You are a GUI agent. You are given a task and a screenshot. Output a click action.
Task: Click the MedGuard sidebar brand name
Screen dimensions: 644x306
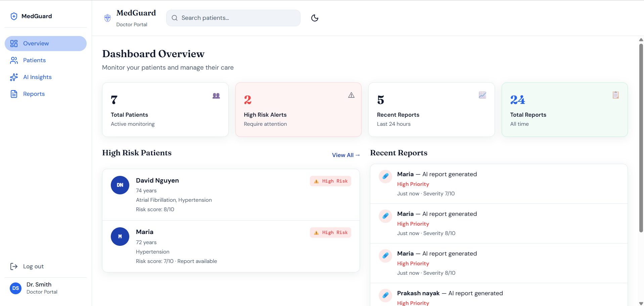37,16
